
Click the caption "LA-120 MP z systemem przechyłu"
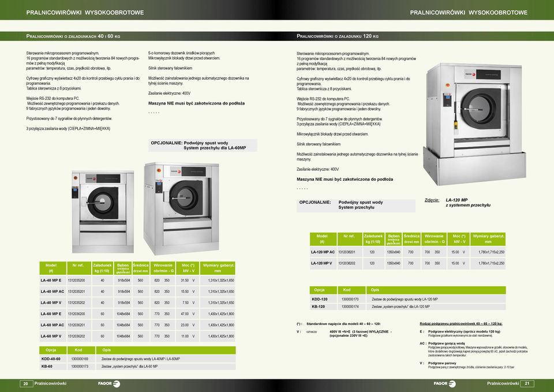click(x=468, y=203)
